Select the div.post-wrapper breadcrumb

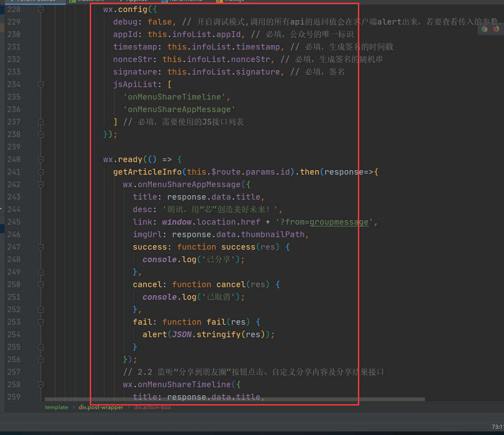tap(101, 407)
